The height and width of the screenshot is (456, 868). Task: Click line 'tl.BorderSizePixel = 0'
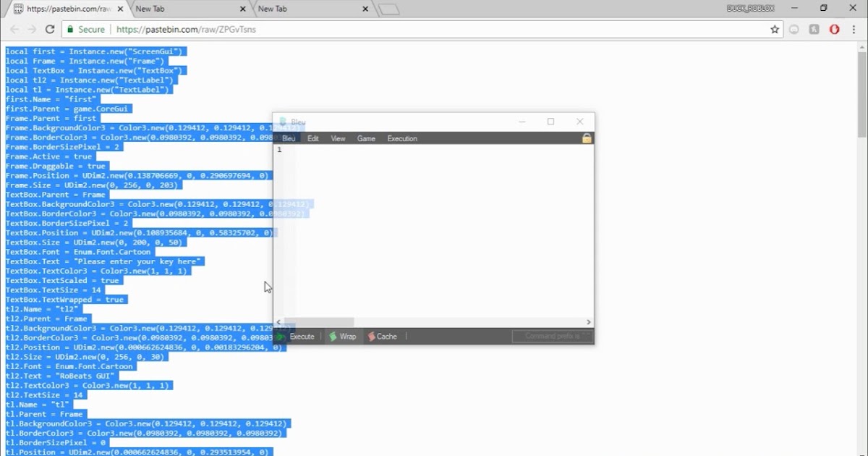[56, 442]
